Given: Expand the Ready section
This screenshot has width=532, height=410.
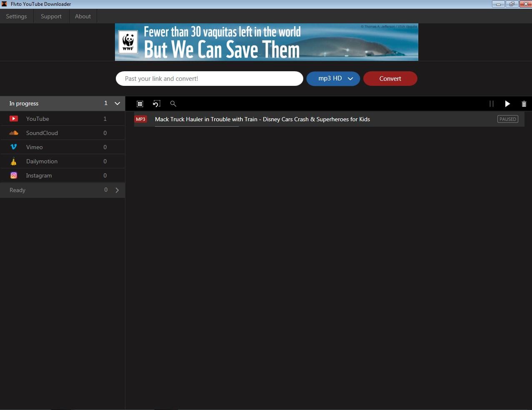Looking at the screenshot, I should 117,190.
